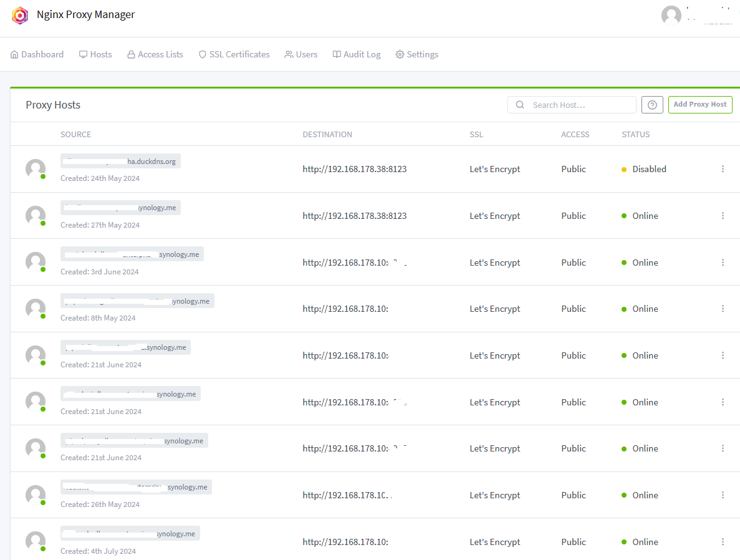Viewport: 740px width, 560px height.
Task: Open three-dot menu for host created 4th July
Action: (723, 542)
